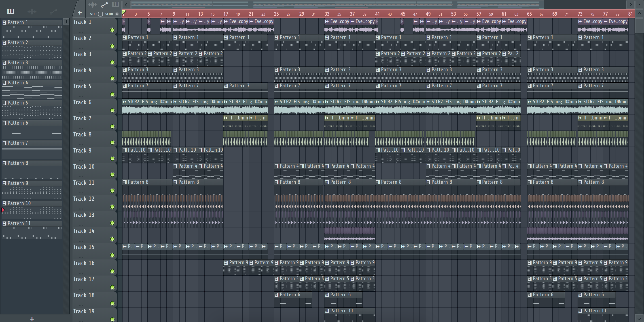
Task: Select first Pattern 5 clip on Track 17
Action: (x=286, y=283)
